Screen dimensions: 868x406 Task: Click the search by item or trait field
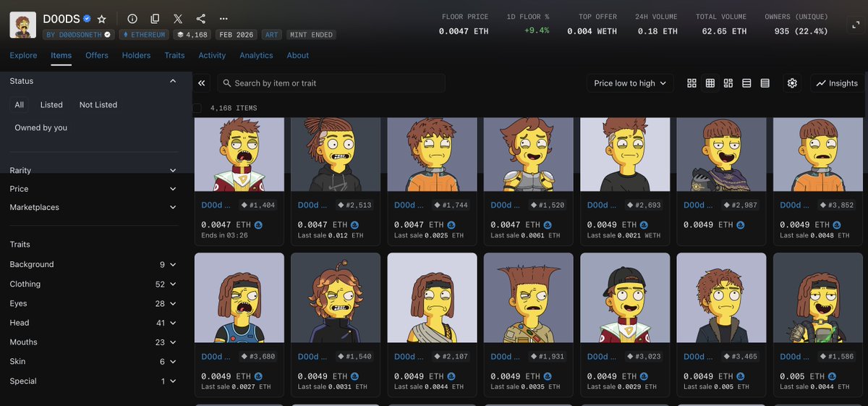tap(331, 83)
